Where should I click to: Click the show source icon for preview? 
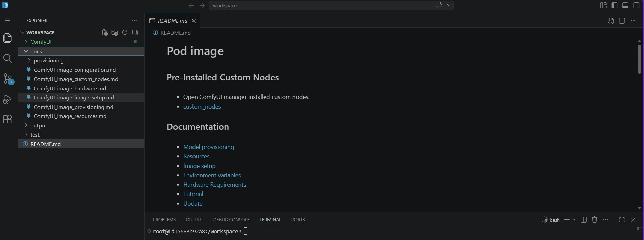(611, 21)
